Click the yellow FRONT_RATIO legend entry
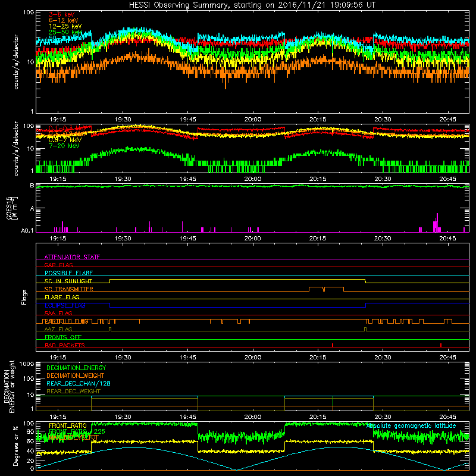Viewport: 476px width, 476px height. tap(68, 425)
